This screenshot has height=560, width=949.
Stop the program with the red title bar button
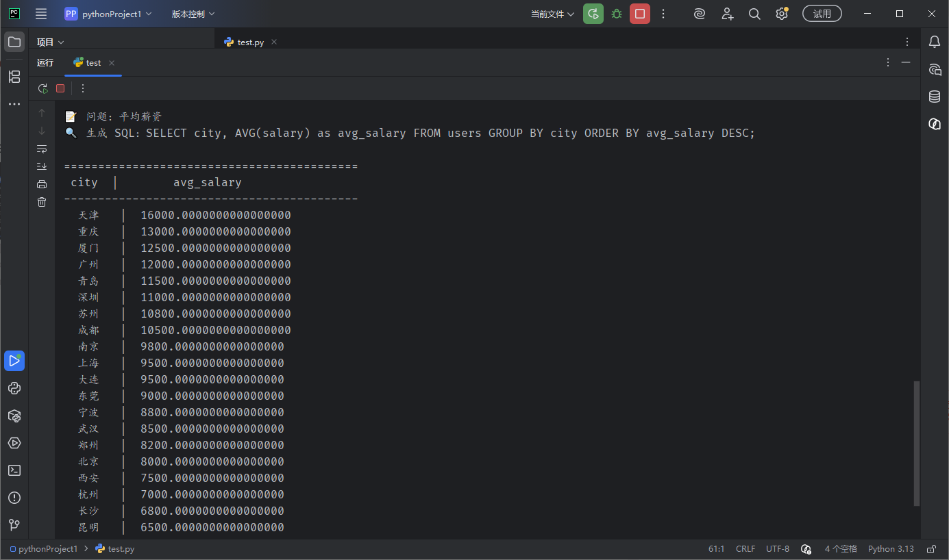coord(640,14)
